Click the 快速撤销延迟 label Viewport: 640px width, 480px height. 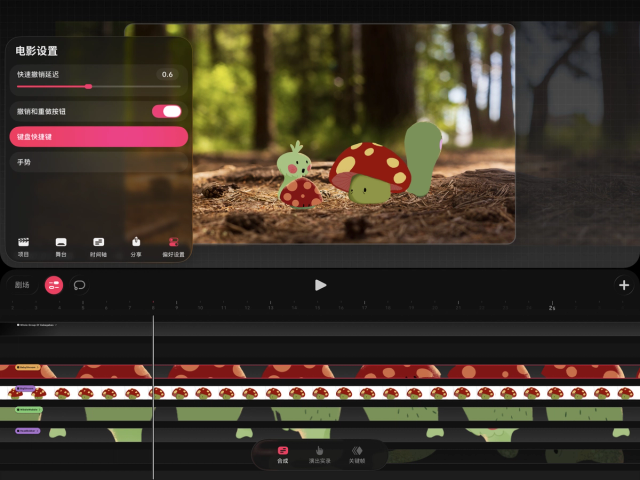point(38,74)
